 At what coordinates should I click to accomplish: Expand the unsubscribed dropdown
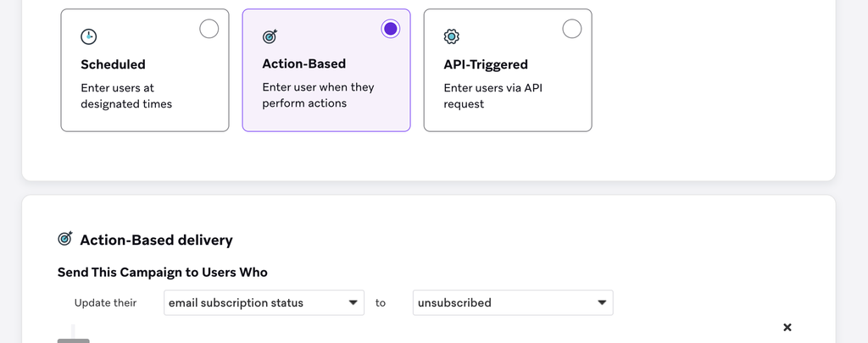tap(512, 302)
